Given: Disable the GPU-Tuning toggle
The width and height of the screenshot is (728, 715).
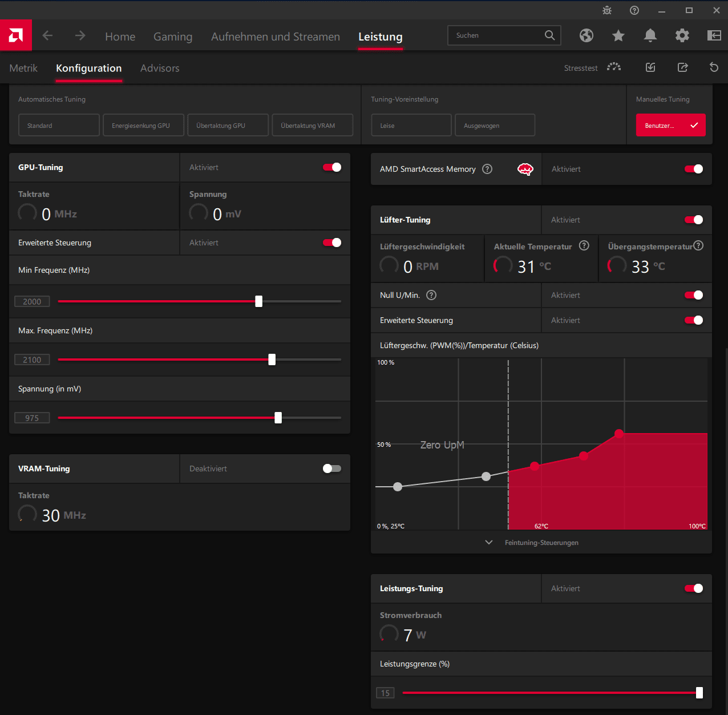Looking at the screenshot, I should point(332,167).
